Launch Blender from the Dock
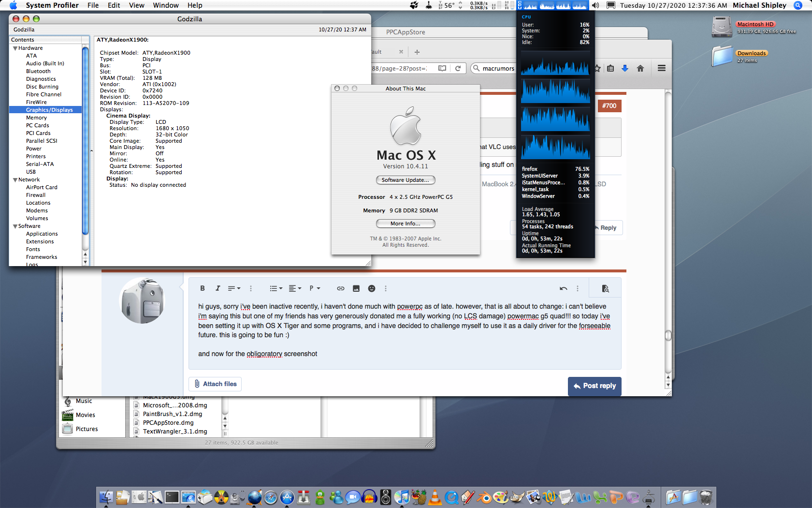Viewport: 812px width, 508px height. click(484, 497)
